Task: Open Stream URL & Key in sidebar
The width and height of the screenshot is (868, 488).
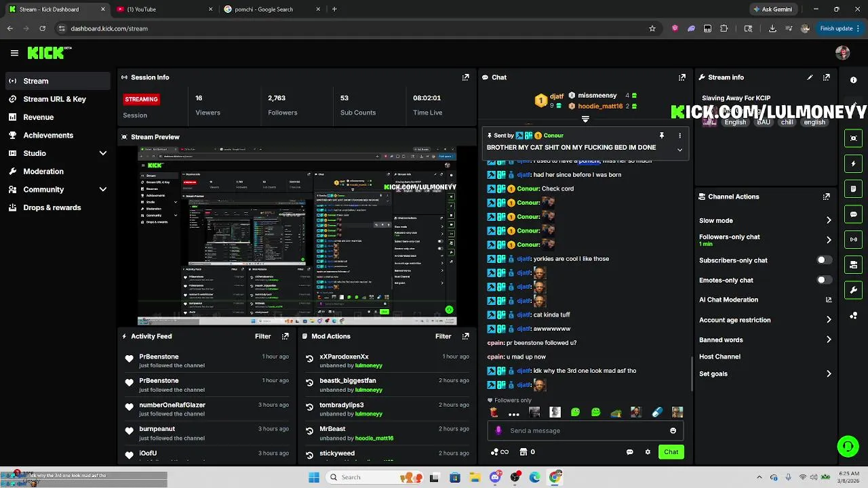Action: coord(56,99)
